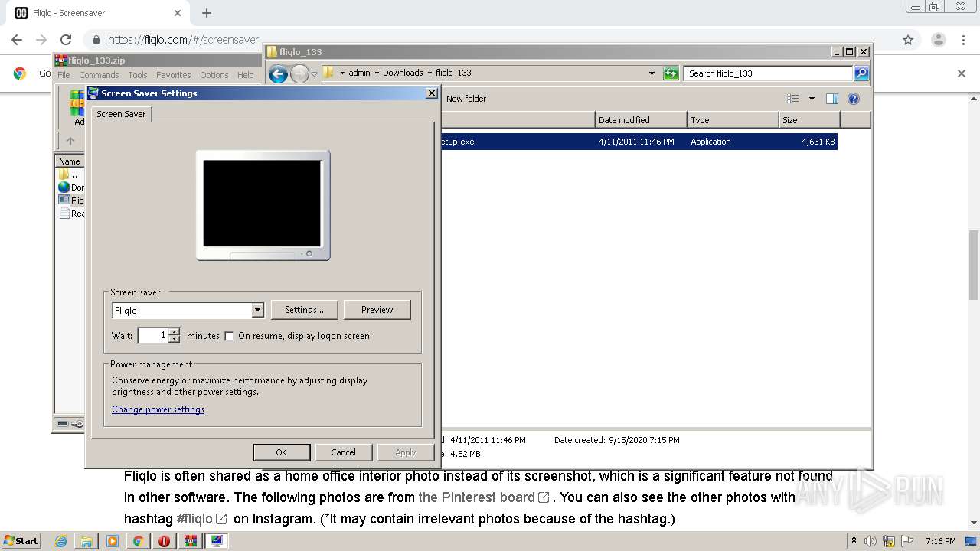Open WinRAR File menu
980x551 pixels.
(64, 75)
